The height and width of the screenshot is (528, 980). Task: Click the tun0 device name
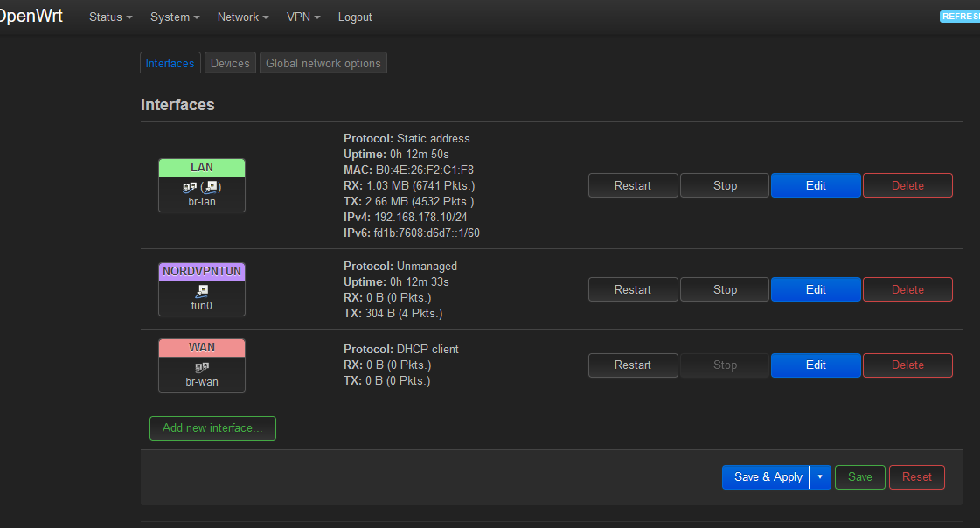pyautogui.click(x=202, y=306)
